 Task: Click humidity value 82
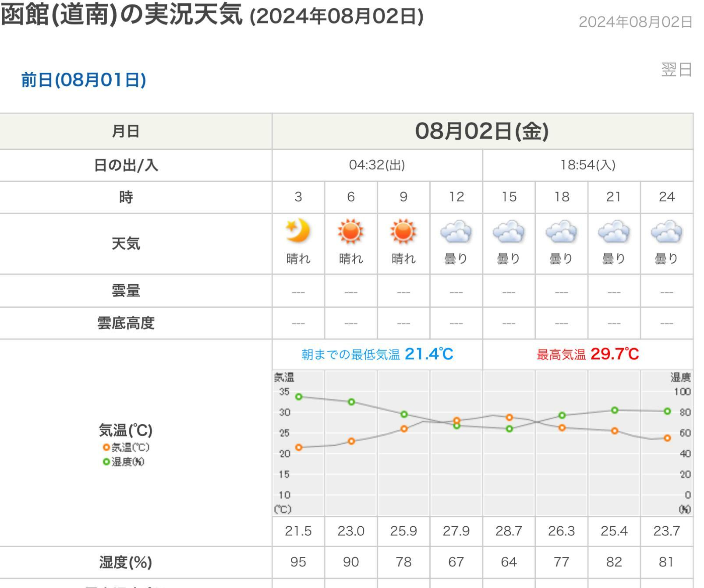(614, 562)
